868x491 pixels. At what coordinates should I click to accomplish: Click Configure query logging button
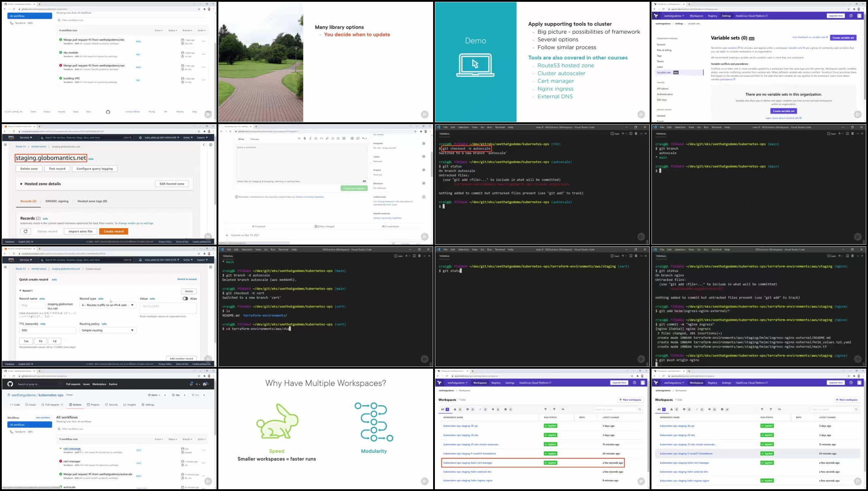pyautogui.click(x=94, y=169)
